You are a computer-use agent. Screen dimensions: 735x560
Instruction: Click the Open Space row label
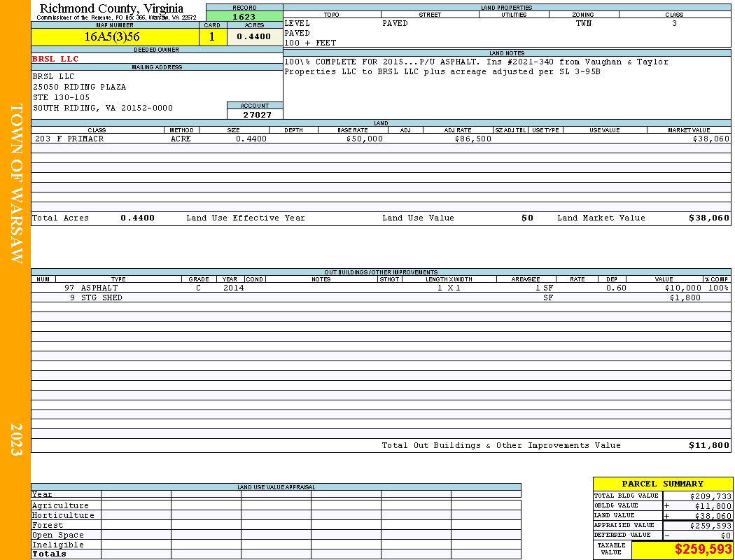tap(57, 535)
